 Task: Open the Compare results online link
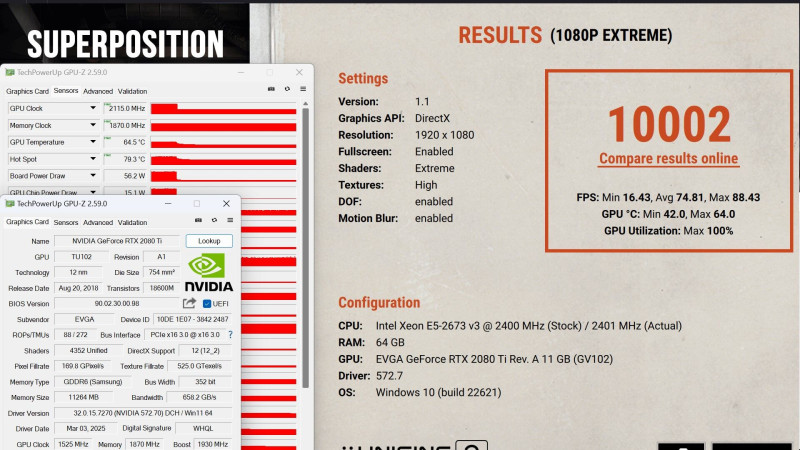click(x=668, y=159)
